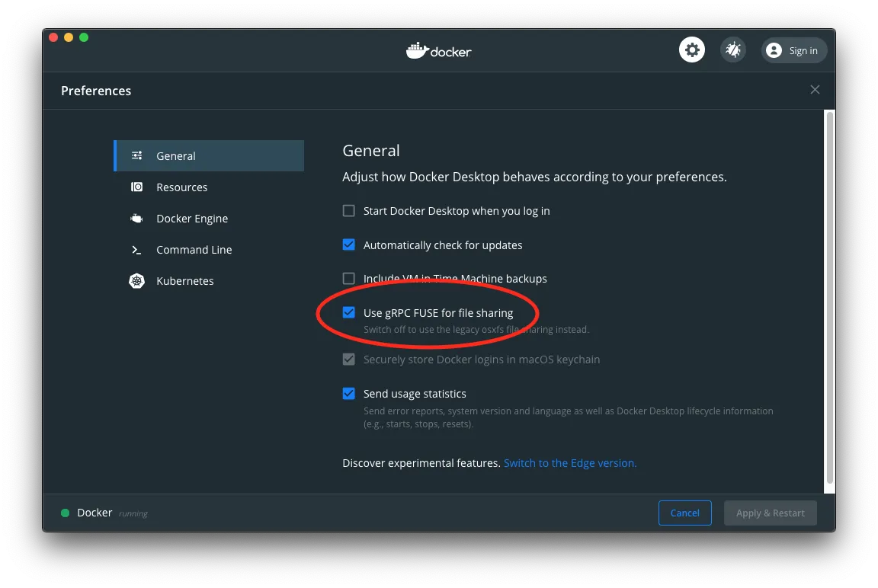Click the 'Send error reports' description text
This screenshot has width=878, height=588.
pyautogui.click(x=569, y=417)
